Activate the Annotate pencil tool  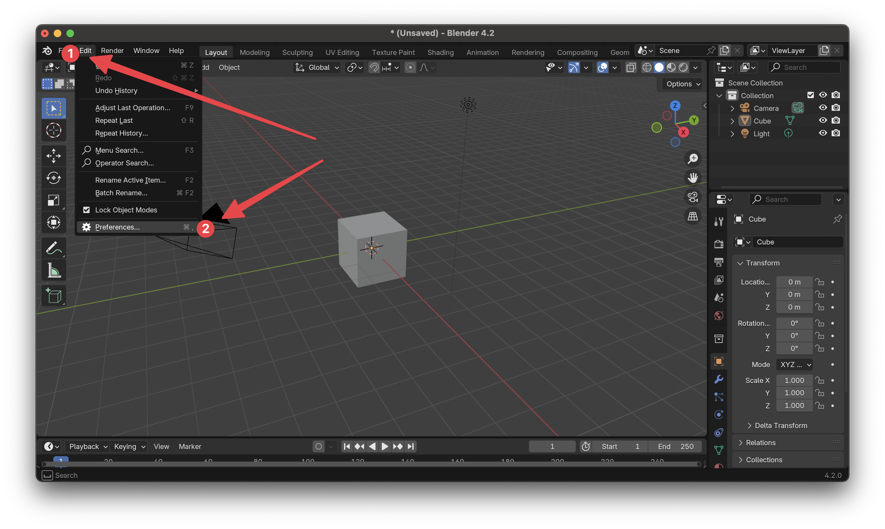[x=54, y=248]
